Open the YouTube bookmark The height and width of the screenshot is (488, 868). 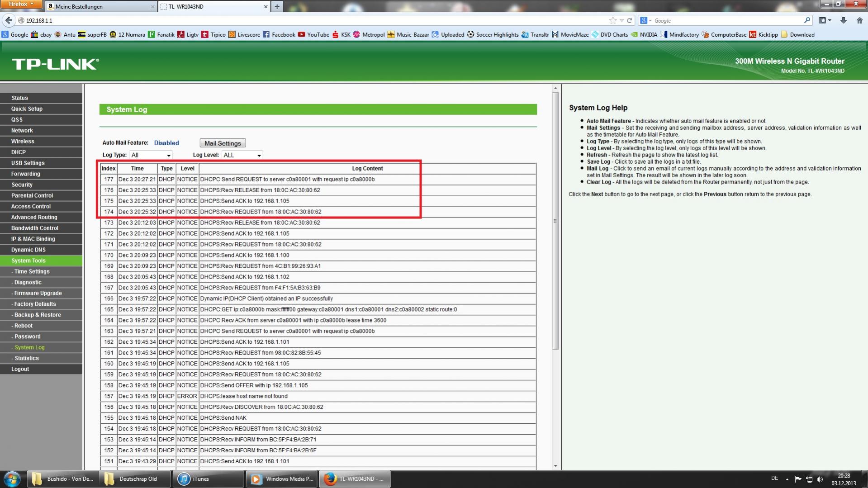(313, 34)
